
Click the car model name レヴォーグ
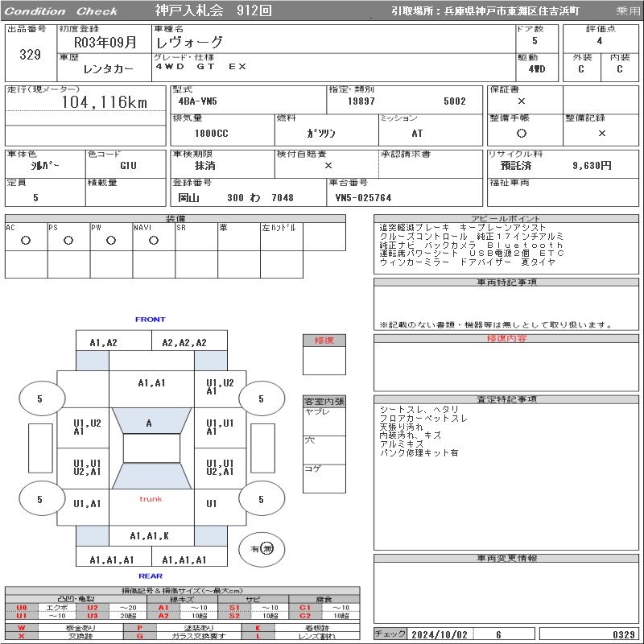[189, 42]
